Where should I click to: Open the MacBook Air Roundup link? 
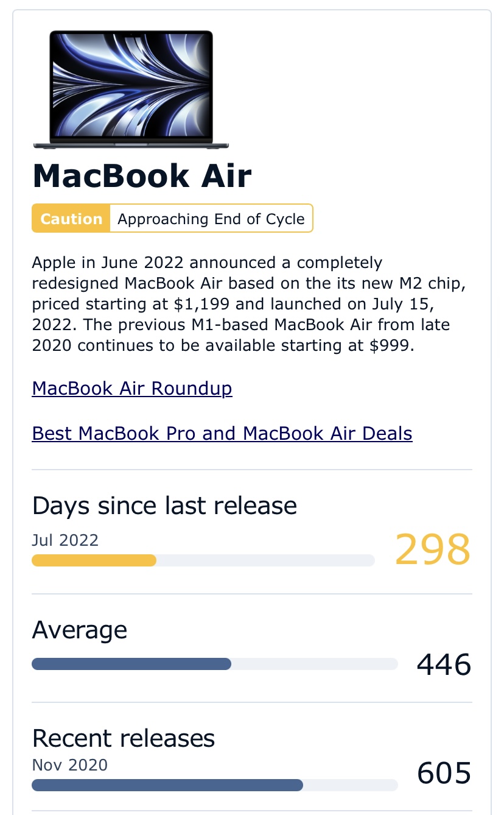click(132, 388)
